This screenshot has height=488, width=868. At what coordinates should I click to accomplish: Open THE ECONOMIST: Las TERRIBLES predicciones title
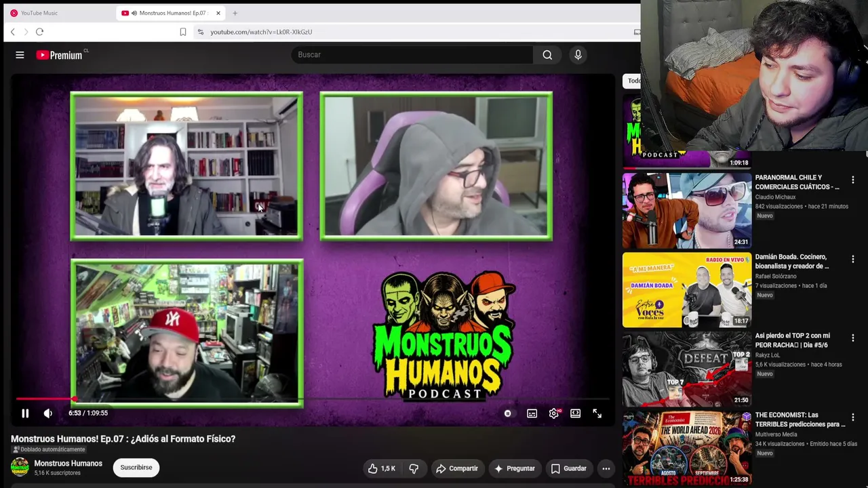point(800,420)
